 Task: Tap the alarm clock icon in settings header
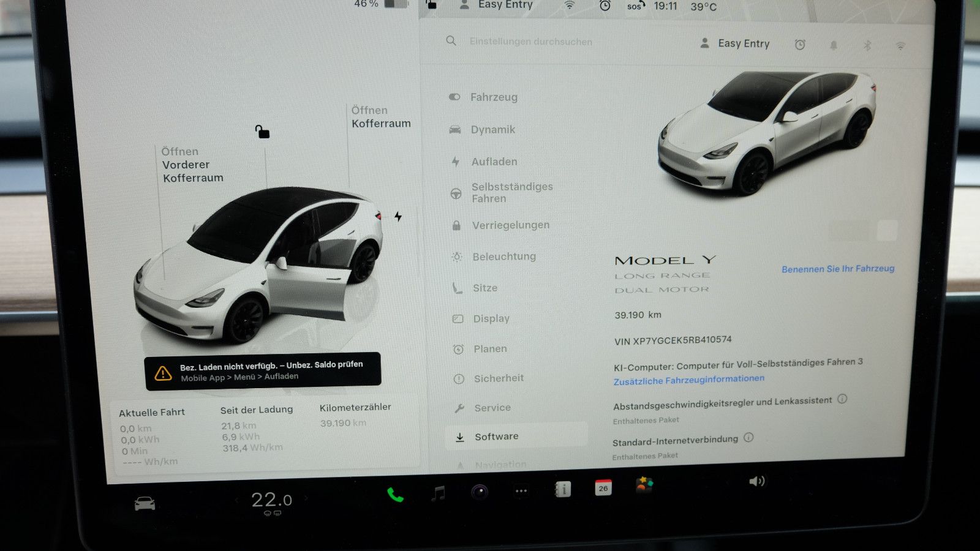click(x=800, y=45)
